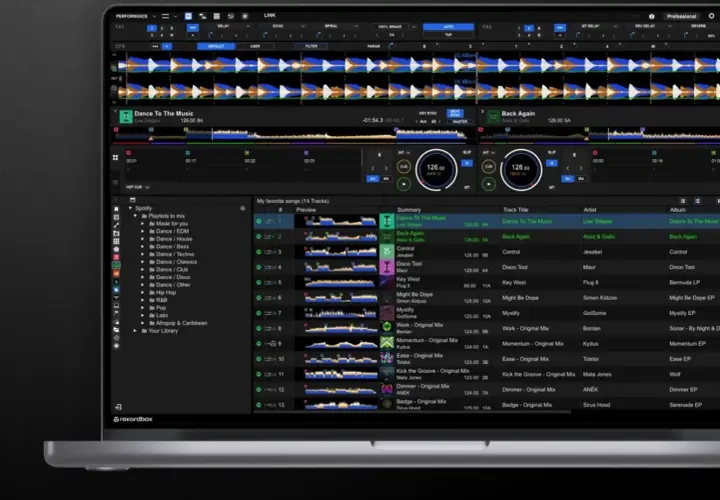Open the SPIRAL effect dropdown
The width and height of the screenshot is (720, 500).
356,27
